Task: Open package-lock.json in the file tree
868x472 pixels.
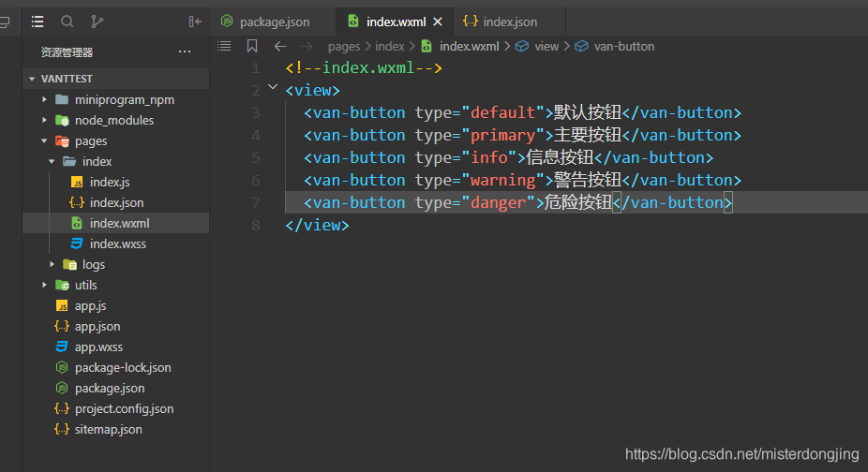Action: 123,367
